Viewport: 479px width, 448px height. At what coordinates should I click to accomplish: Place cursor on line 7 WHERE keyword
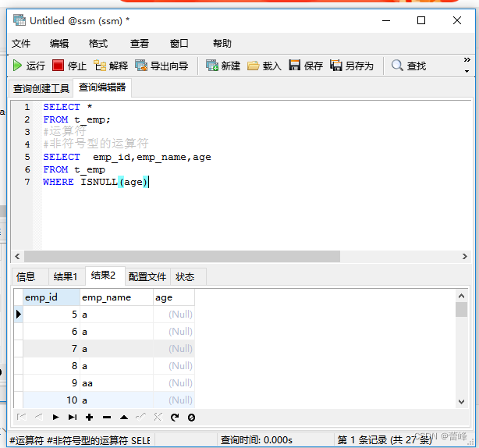59,182
